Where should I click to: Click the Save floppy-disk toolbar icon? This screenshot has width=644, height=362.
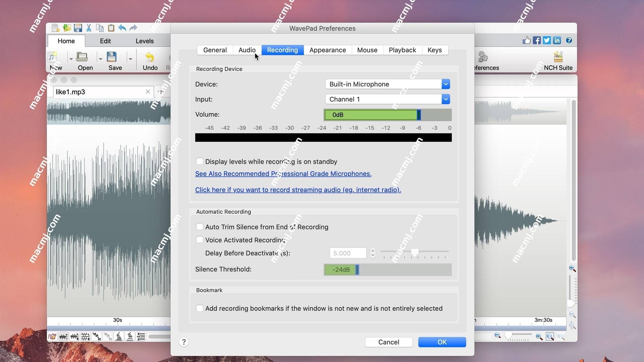(x=112, y=57)
